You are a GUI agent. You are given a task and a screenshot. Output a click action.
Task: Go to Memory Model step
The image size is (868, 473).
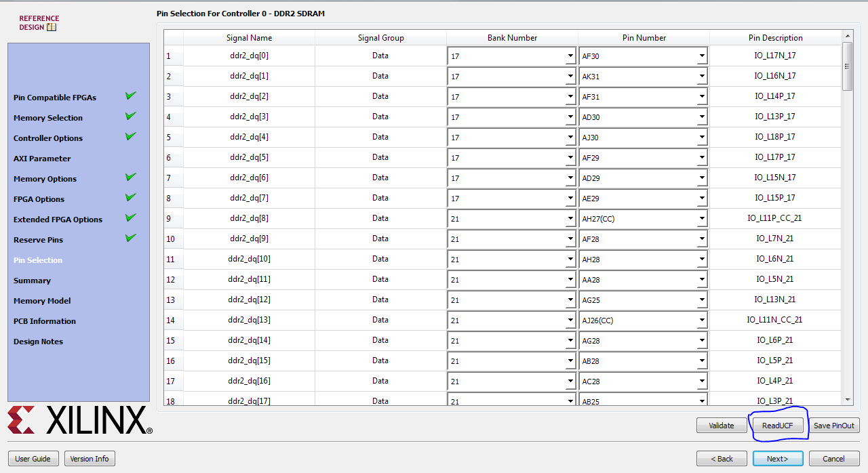42,301
